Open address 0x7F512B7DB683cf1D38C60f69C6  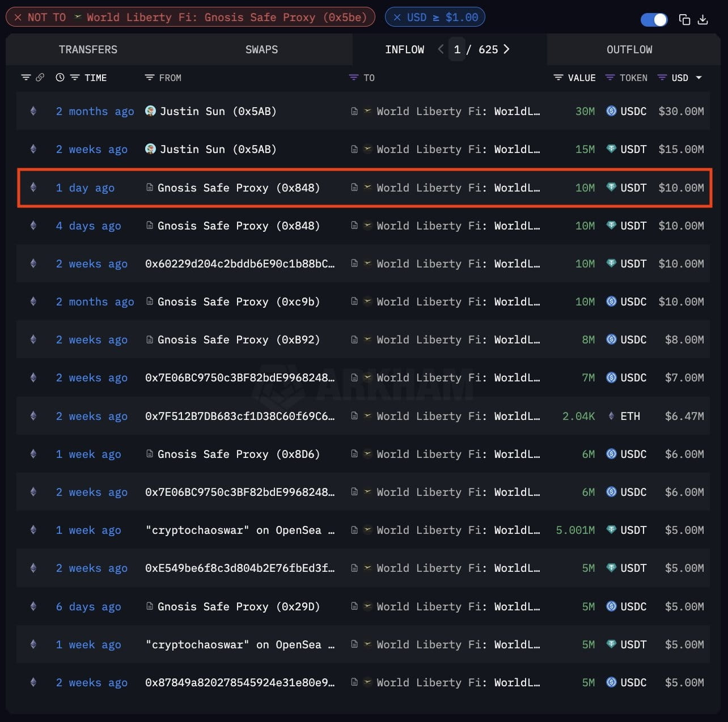[240, 416]
